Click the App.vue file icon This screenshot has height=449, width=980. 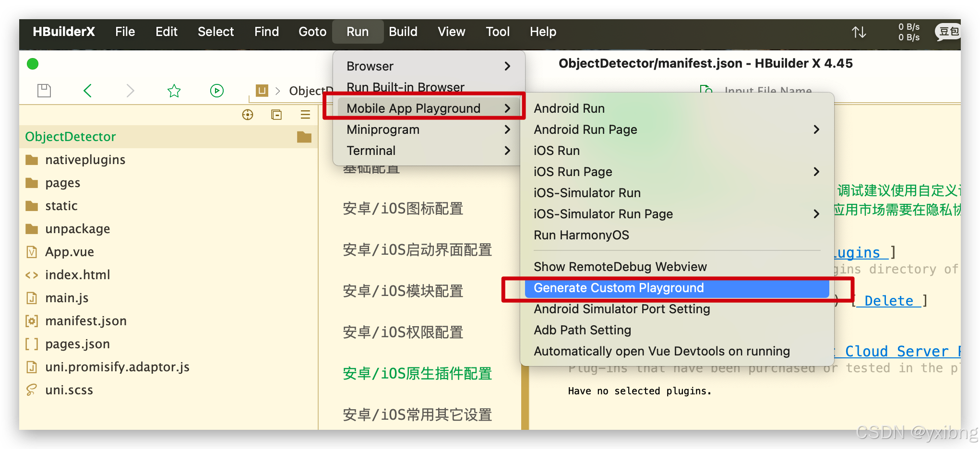(32, 252)
